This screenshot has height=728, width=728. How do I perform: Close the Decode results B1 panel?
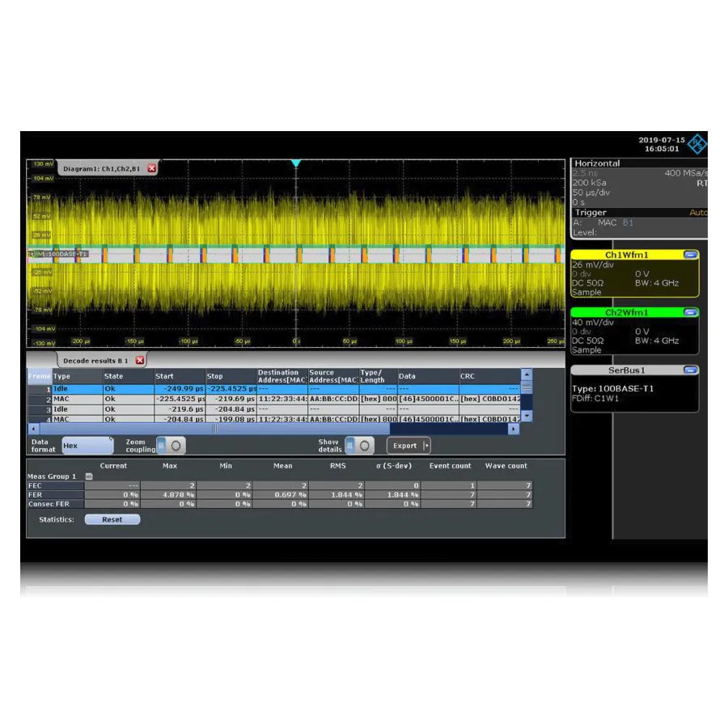pos(140,359)
